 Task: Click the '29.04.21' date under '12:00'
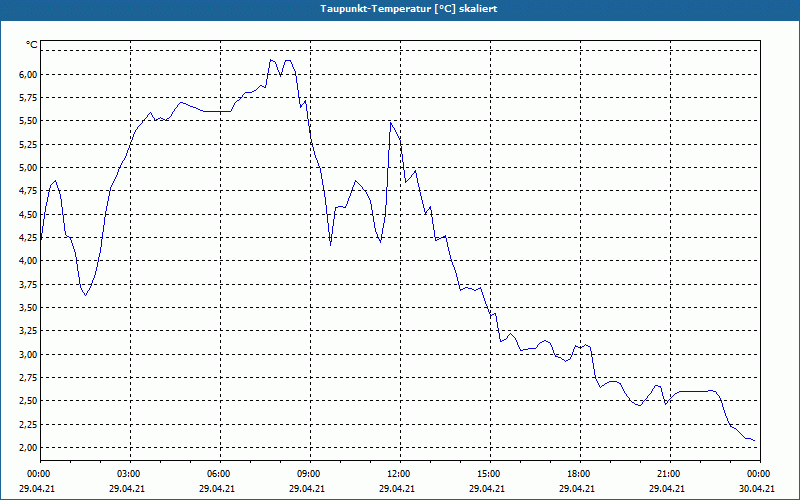397,488
